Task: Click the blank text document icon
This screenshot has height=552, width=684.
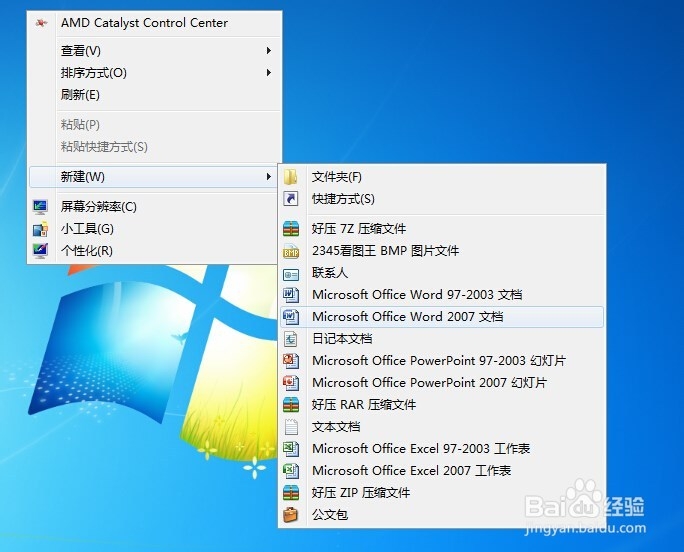Action: (x=291, y=427)
